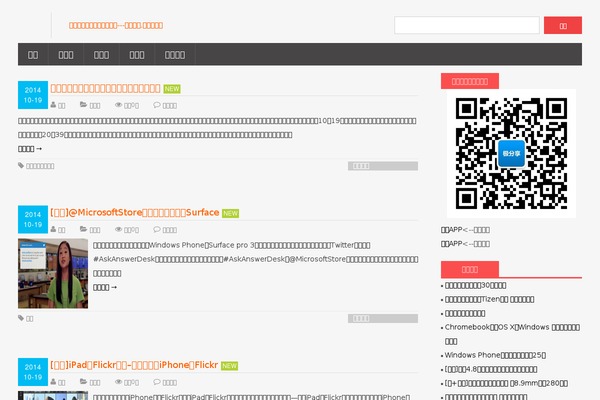
Task: Open the first two-character item in dark navigation bar
Action: 33,55
